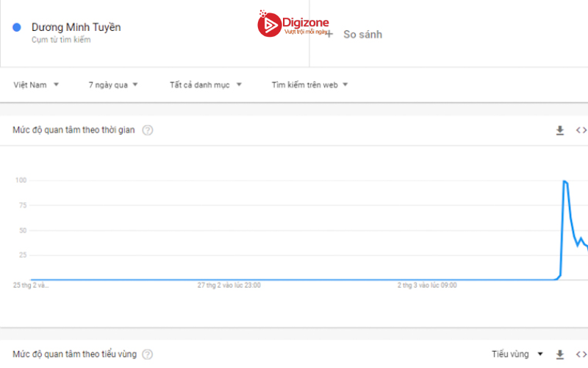Open help icon for Mức độ quan tâm theo tiểu vùng
Image resolution: width=588 pixels, height=368 pixels.
(x=148, y=354)
